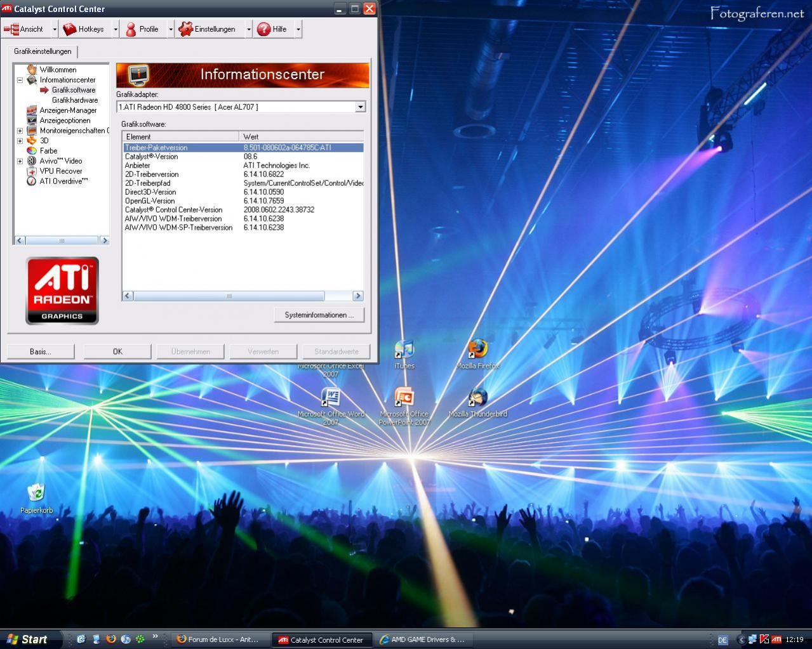Open Anzeigen-Manager in the tree
Image resolution: width=812 pixels, height=649 pixels.
pos(68,110)
